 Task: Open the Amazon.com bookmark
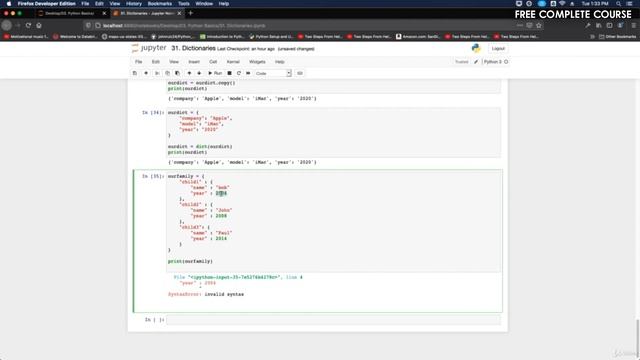[x=418, y=37]
